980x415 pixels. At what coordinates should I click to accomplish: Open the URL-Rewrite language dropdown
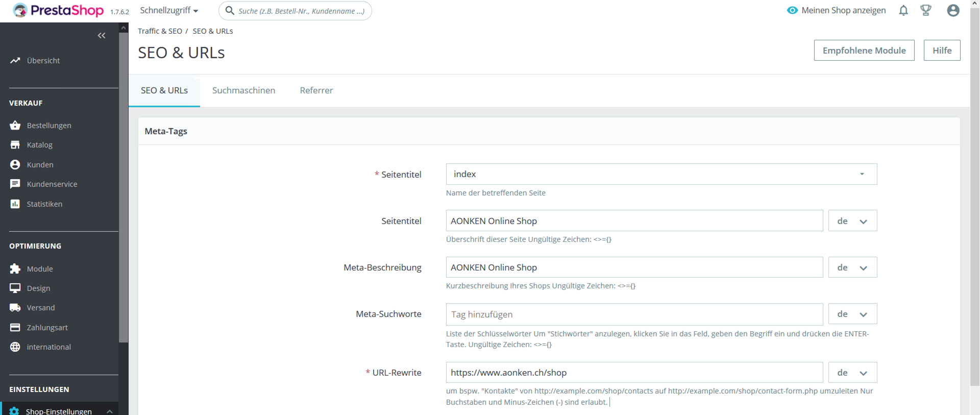(852, 373)
